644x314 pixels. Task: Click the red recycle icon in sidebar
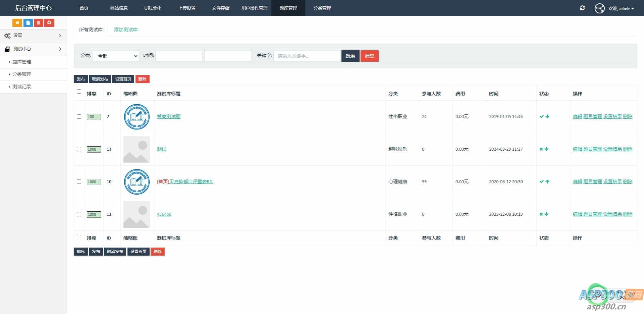click(49, 23)
